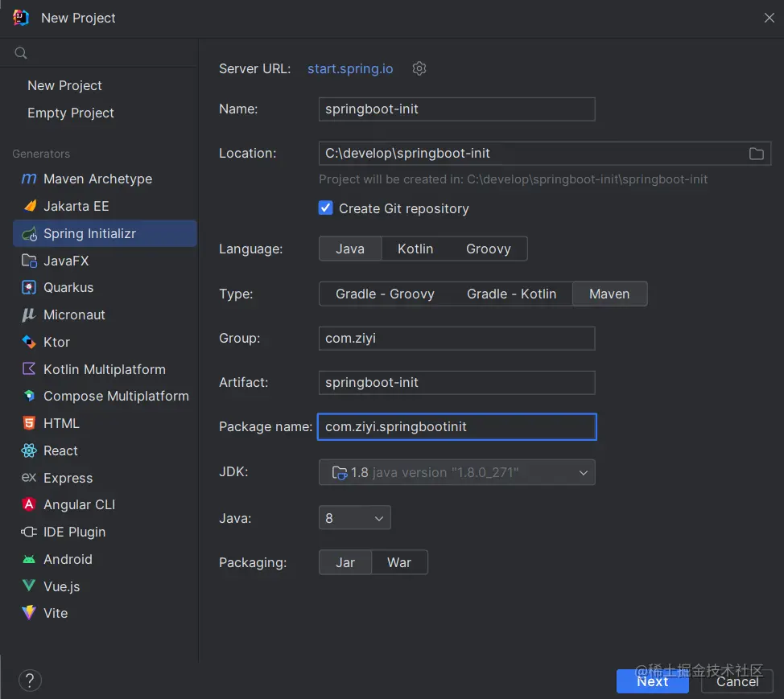Select War packaging

pos(399,562)
